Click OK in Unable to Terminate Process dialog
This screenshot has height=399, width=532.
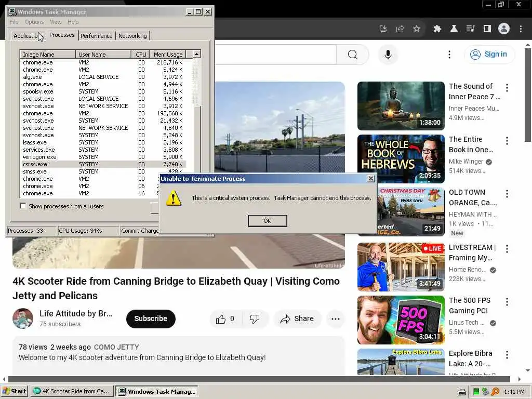tap(268, 221)
